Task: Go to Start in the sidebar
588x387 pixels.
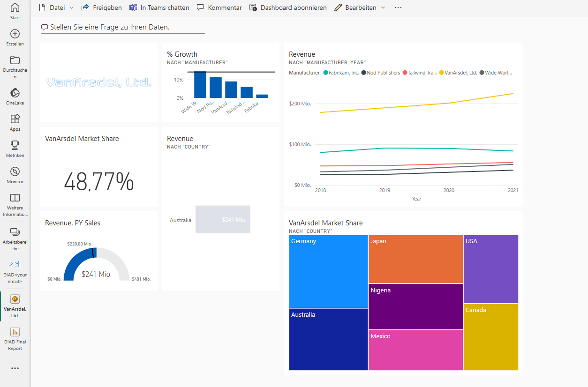Action: point(15,11)
